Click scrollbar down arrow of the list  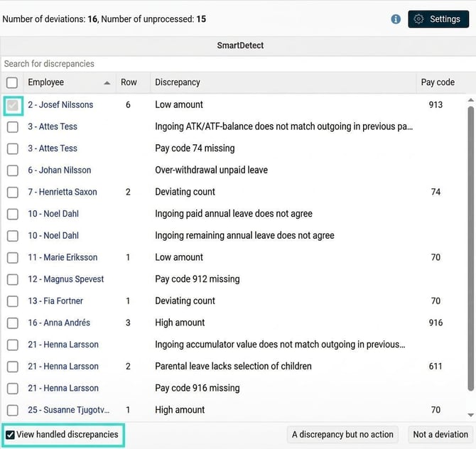[x=471, y=415]
